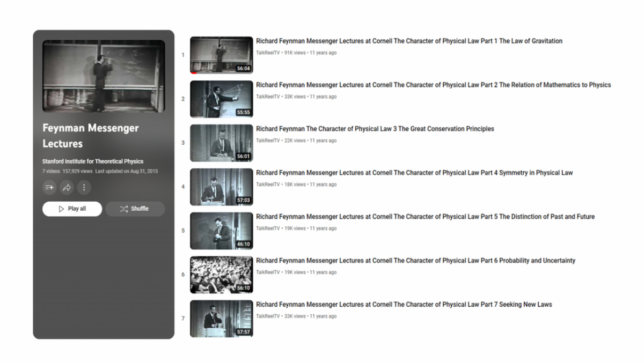The image size is (644, 362).
Task: Click the 56:04 duration badge on the first video
Action: tap(245, 68)
